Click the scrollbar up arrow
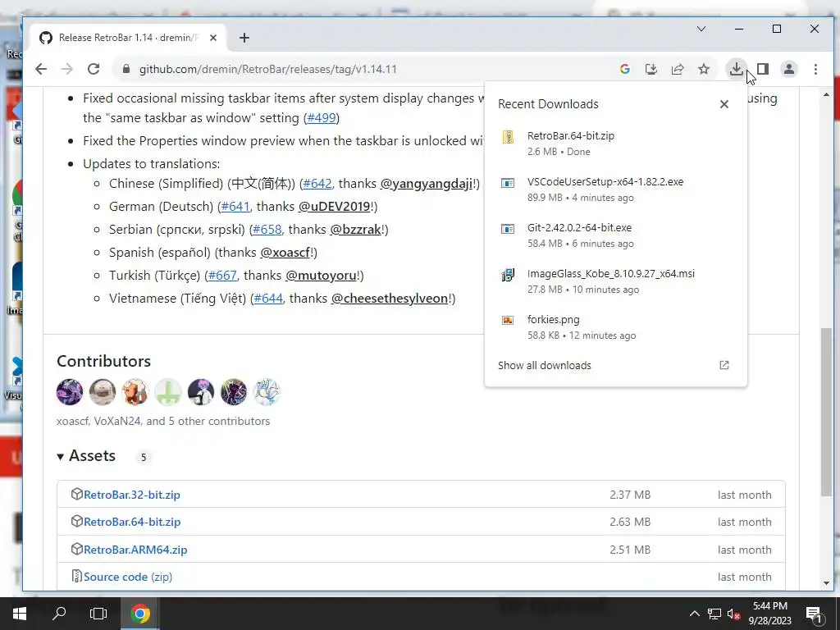Screen dimensions: 840x630 [826, 95]
